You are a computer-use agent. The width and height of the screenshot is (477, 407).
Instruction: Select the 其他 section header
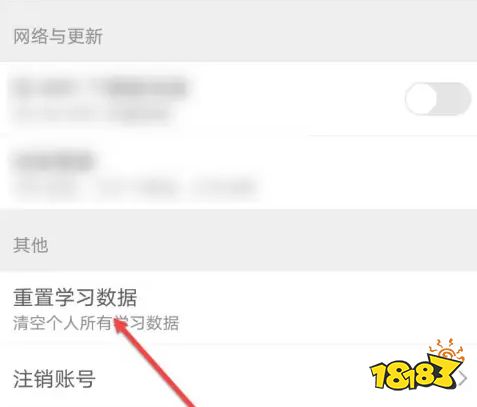(31, 245)
